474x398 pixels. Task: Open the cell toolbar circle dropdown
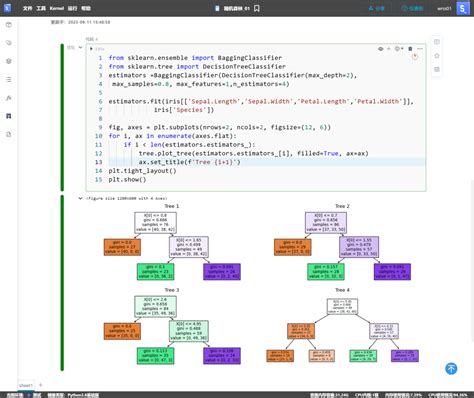tap(399, 49)
